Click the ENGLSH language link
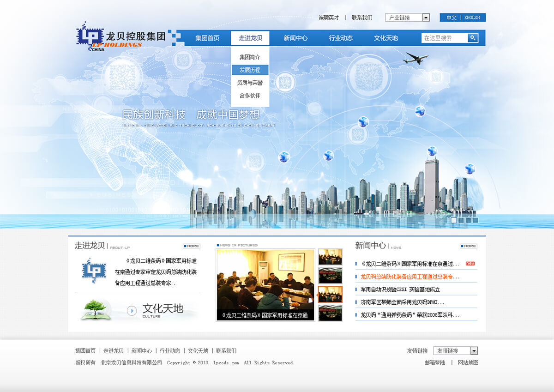The height and width of the screenshot is (392, 554). (x=471, y=17)
